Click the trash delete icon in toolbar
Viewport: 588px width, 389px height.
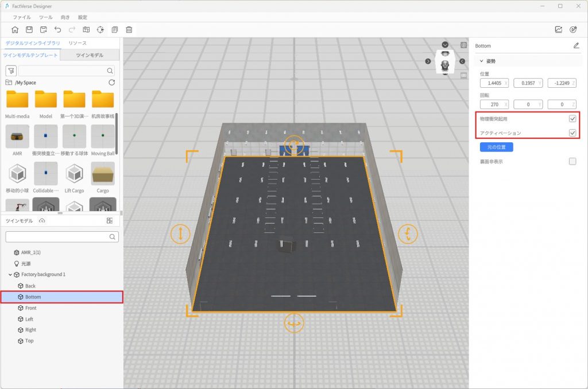click(x=129, y=30)
